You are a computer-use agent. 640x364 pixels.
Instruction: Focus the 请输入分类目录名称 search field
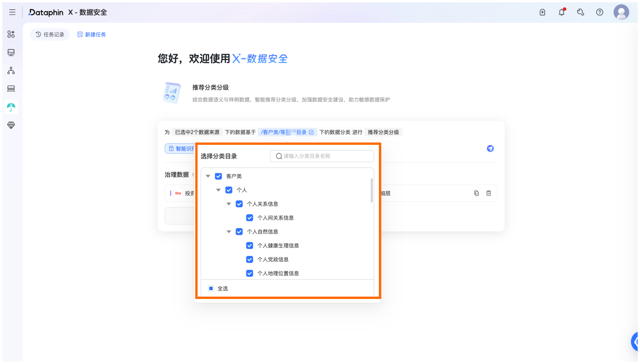(x=322, y=156)
